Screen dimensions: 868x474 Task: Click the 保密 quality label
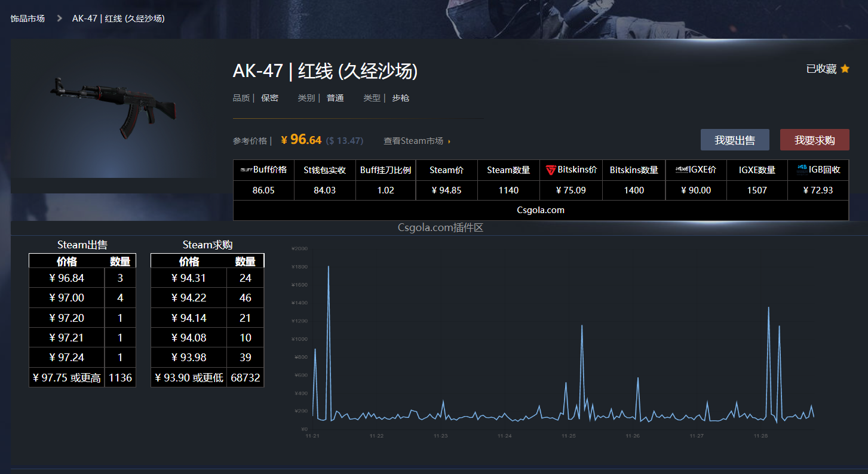[x=269, y=98]
